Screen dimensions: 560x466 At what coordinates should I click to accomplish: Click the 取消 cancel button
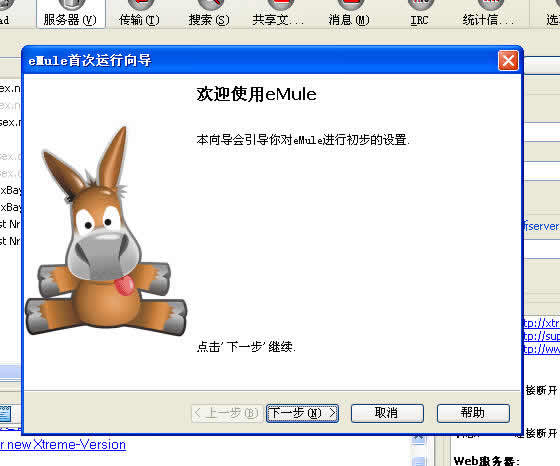pyautogui.click(x=387, y=413)
